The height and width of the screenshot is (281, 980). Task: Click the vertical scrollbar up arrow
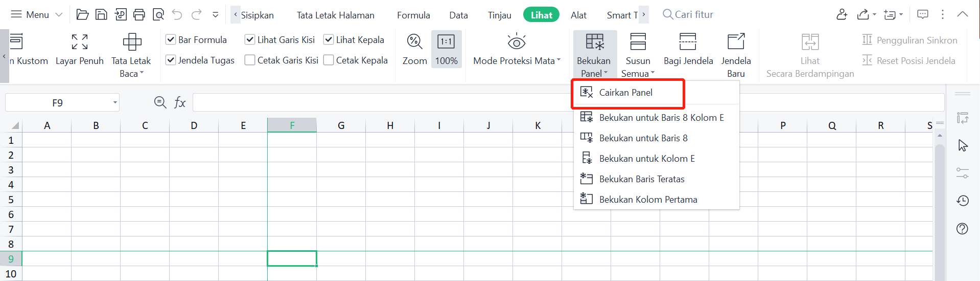point(940,136)
